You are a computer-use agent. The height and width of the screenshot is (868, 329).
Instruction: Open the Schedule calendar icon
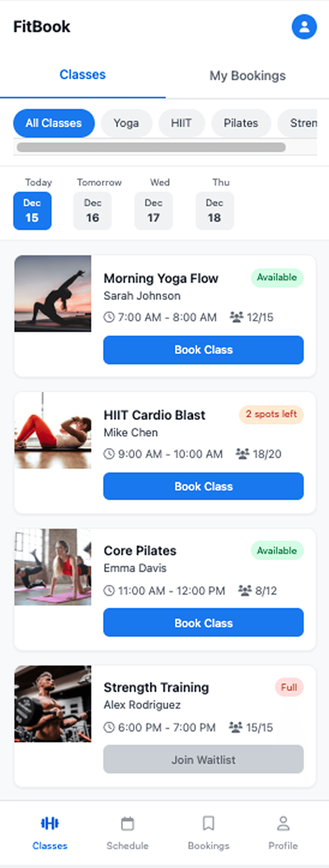127,824
